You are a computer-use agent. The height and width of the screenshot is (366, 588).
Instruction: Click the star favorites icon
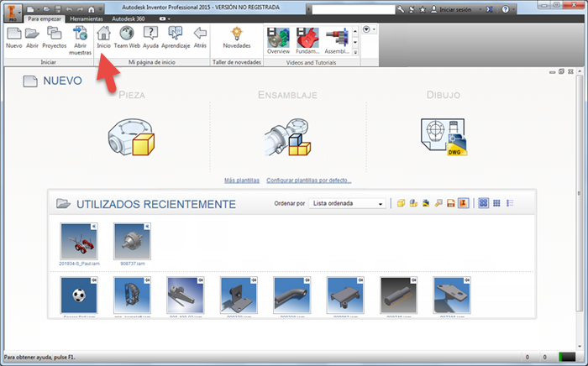click(x=423, y=9)
